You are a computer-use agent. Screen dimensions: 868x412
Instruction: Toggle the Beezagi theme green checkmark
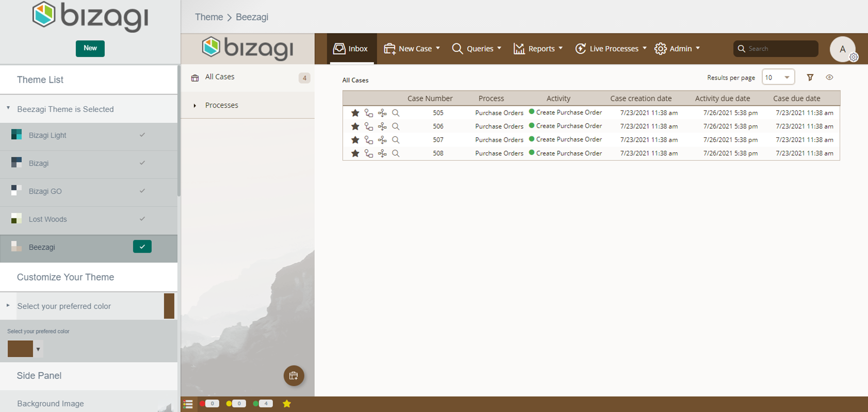(x=142, y=247)
